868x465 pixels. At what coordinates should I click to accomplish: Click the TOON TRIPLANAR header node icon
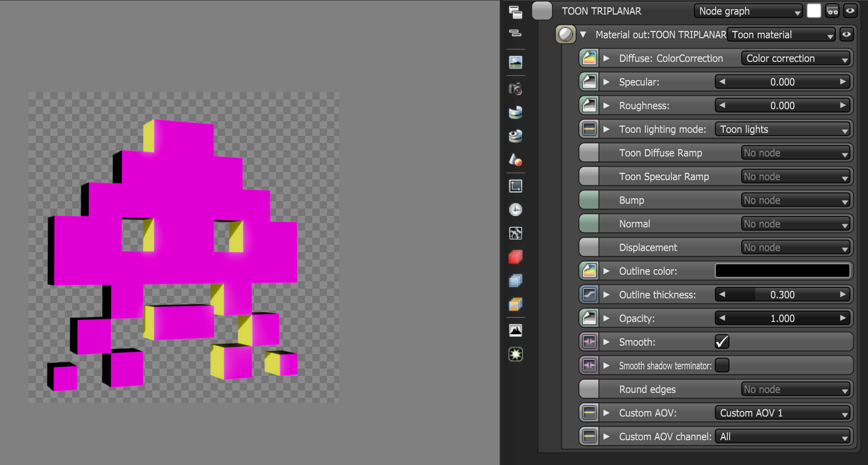click(x=542, y=11)
